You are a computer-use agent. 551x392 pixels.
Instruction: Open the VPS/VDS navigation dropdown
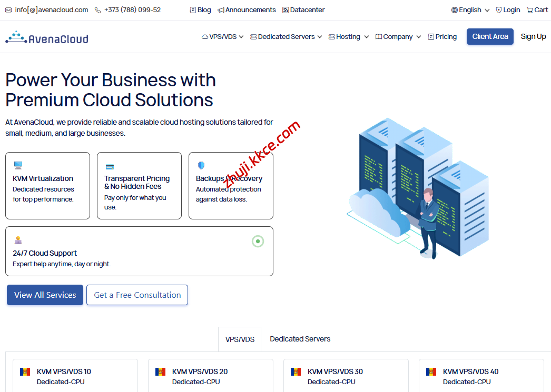click(223, 37)
